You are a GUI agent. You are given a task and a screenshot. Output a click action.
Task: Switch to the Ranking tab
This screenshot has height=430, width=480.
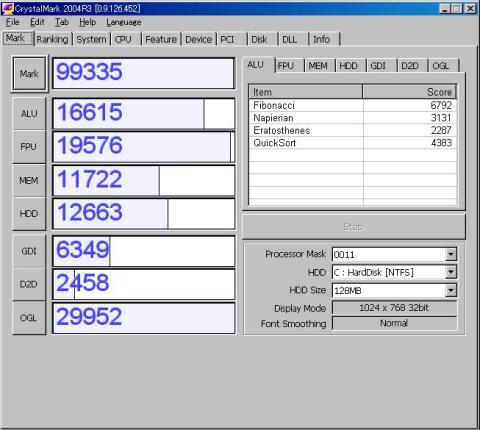pyautogui.click(x=53, y=39)
